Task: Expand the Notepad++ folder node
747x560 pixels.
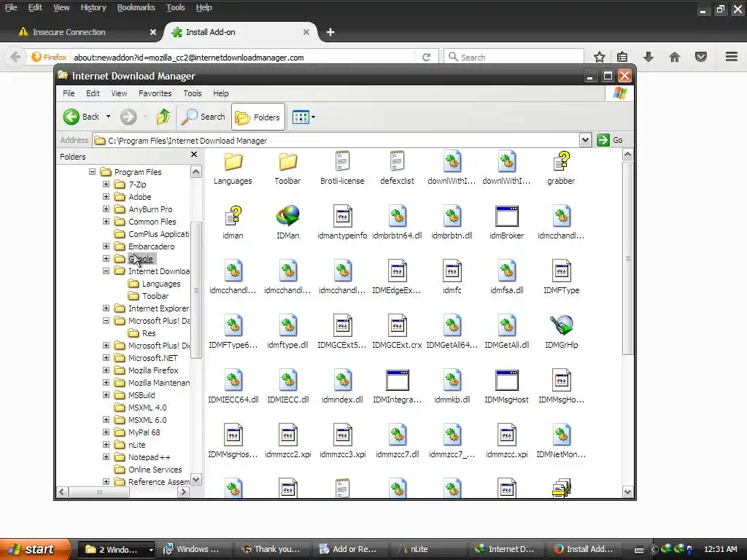Action: click(107, 456)
